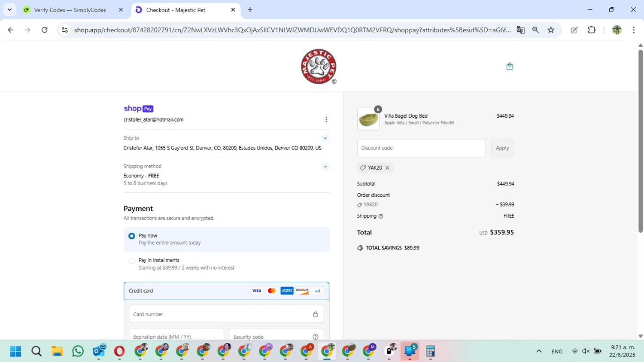Viewport: 644px width, 362px height.
Task: Open Shop Pay account options menu
Action: click(326, 119)
